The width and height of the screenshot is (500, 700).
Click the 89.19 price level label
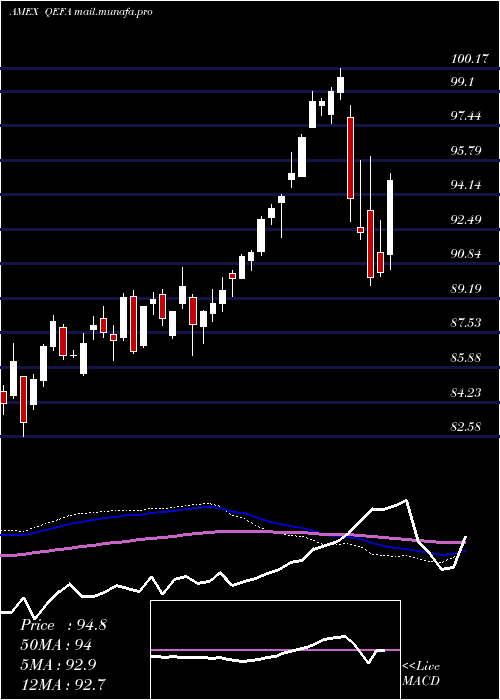466,288
